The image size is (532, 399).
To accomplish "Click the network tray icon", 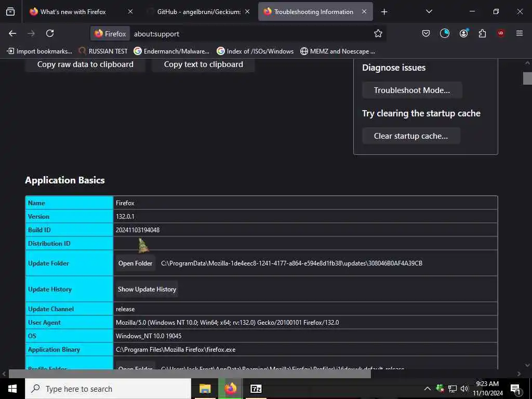I will 453,389.
